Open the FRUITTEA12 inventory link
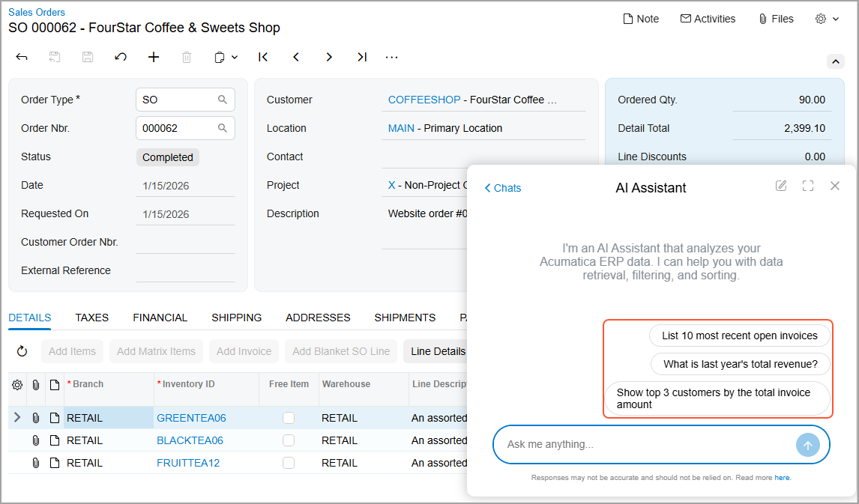Image resolution: width=859 pixels, height=504 pixels. coord(188,463)
